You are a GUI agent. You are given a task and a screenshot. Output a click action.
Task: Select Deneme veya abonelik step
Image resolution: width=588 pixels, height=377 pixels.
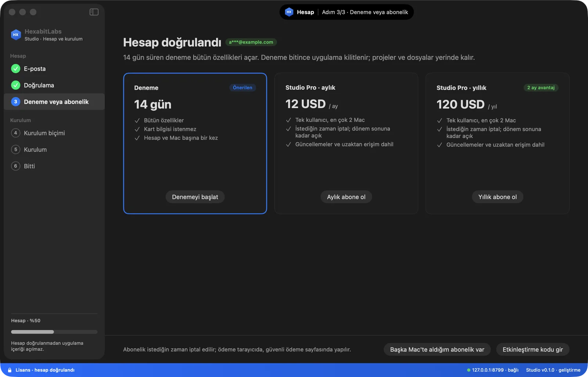click(54, 102)
